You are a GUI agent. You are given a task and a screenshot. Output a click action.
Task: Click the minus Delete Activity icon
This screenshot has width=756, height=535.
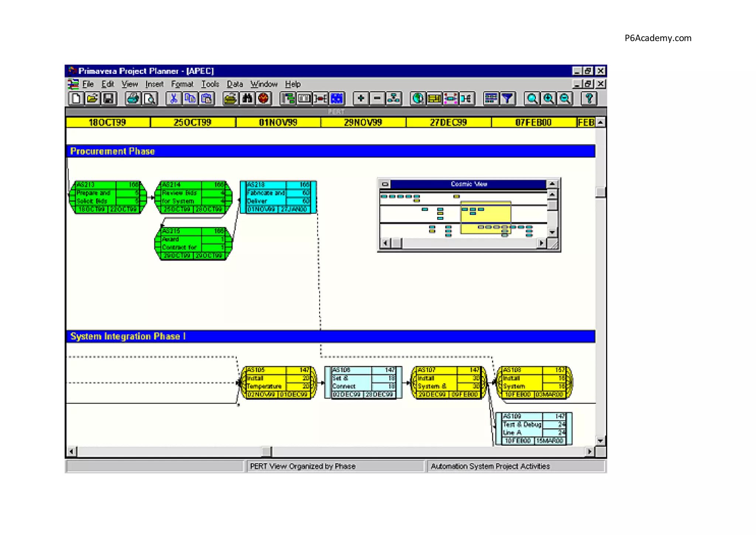377,99
